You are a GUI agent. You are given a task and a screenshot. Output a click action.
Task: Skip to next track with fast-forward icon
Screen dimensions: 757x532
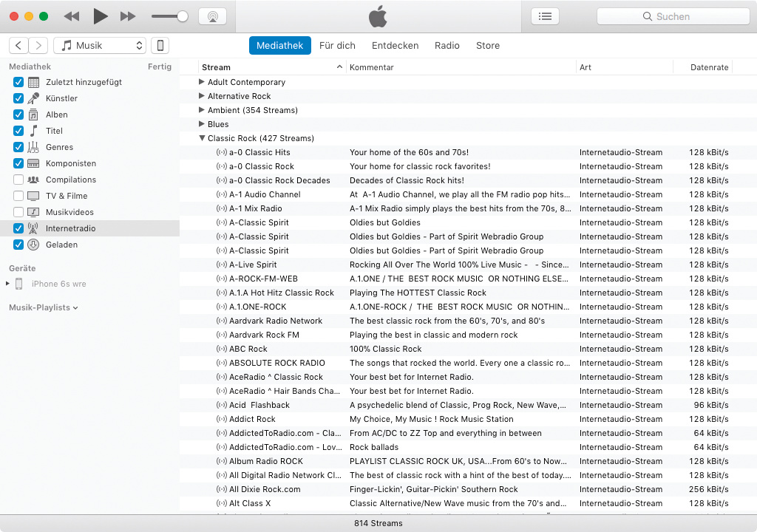[x=128, y=16]
